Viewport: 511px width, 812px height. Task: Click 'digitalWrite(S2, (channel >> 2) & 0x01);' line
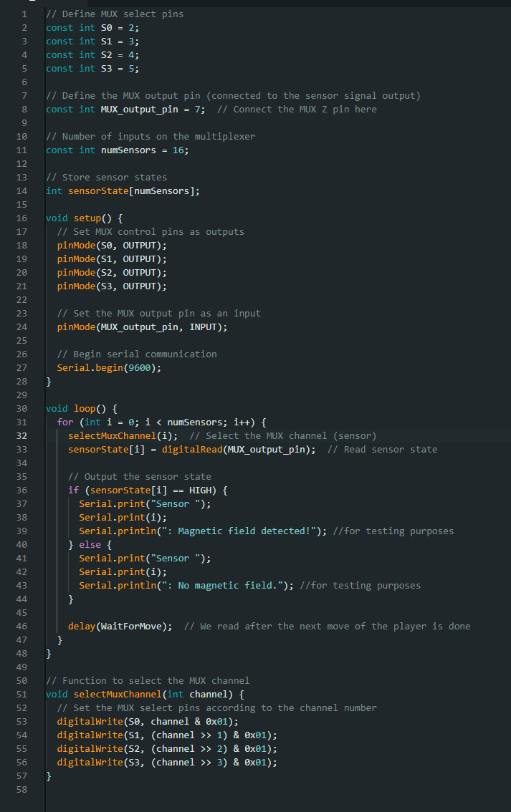[x=167, y=749]
